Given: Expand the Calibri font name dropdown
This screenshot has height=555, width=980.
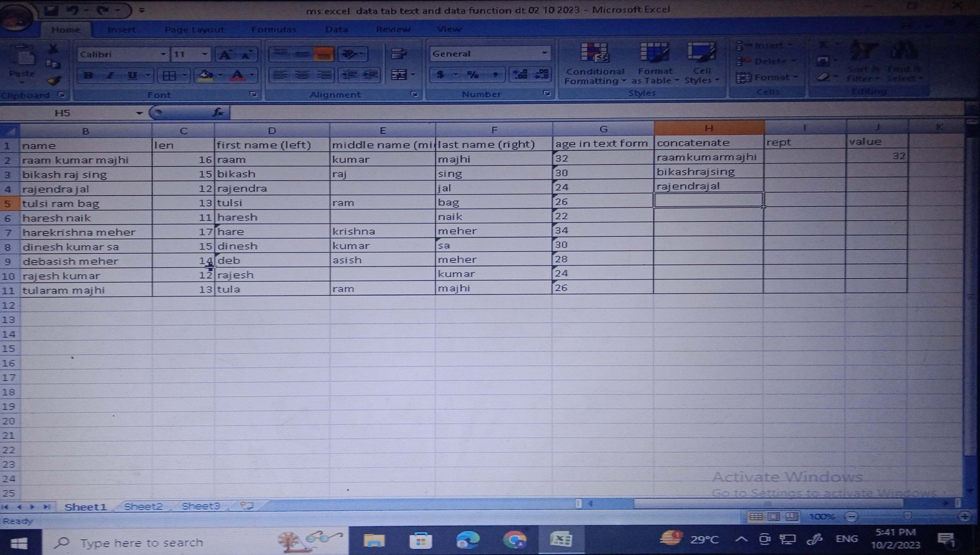Looking at the screenshot, I should (x=163, y=54).
